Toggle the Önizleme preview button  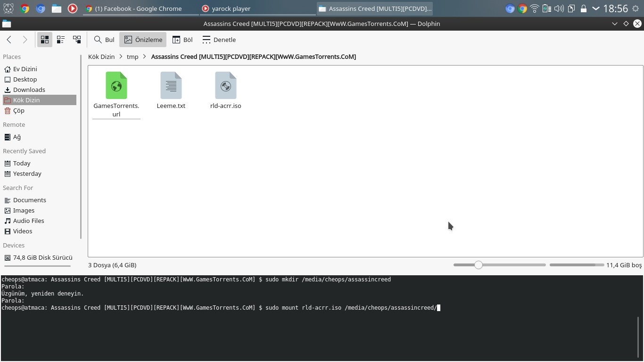pos(143,40)
